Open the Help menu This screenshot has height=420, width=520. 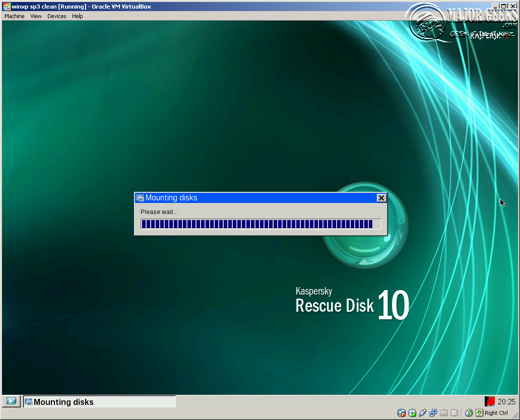point(77,16)
